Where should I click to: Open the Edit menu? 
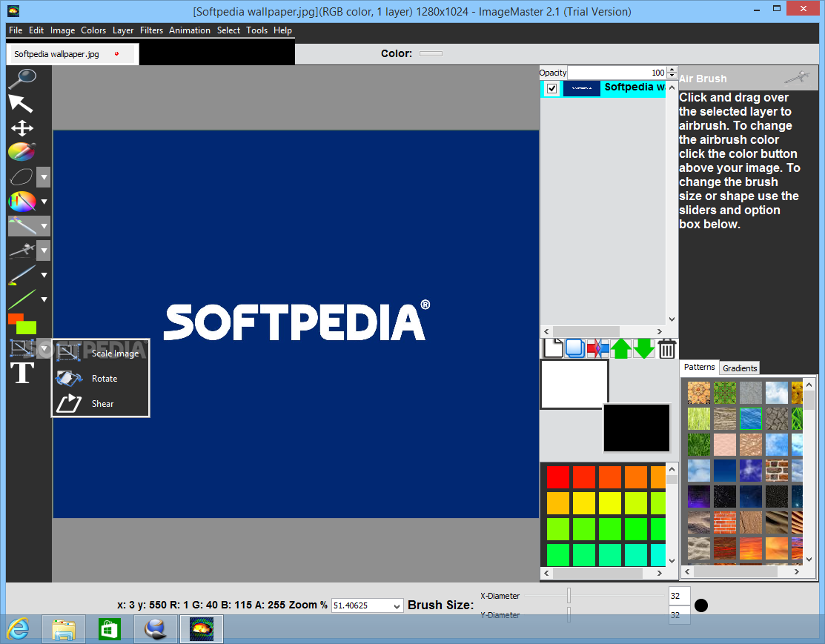pyautogui.click(x=36, y=30)
